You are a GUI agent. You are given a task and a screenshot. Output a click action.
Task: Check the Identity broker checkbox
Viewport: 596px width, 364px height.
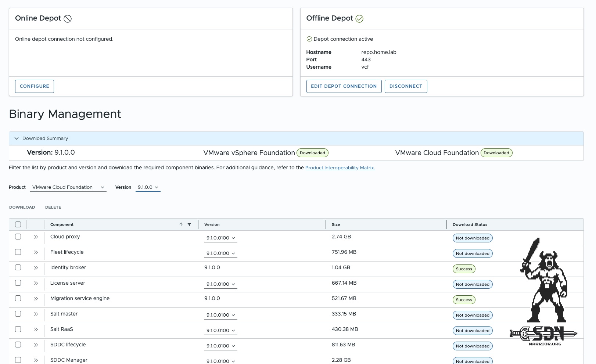pos(18,267)
